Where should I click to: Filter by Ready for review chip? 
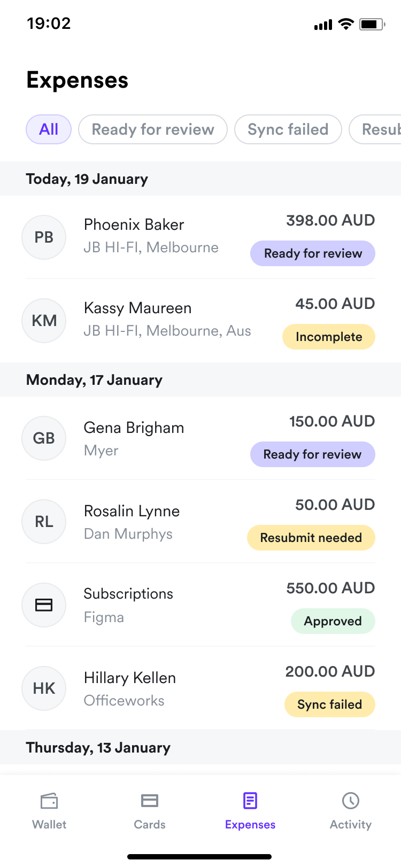tap(153, 129)
